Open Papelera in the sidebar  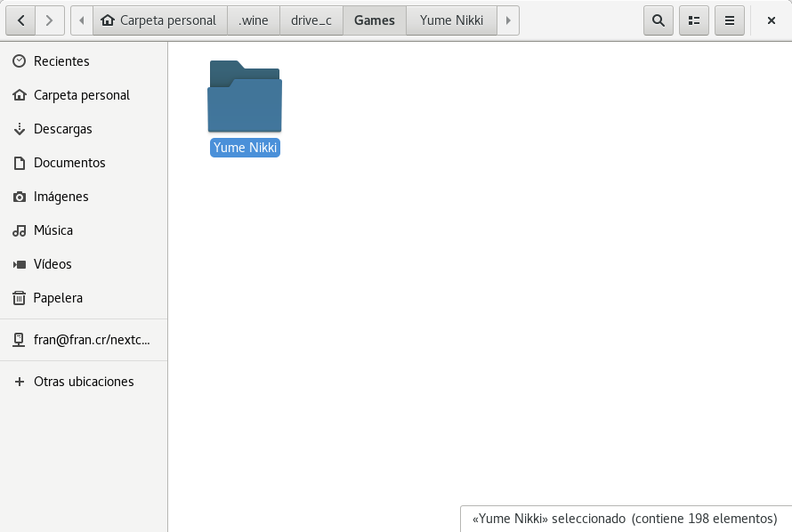[x=84, y=298]
